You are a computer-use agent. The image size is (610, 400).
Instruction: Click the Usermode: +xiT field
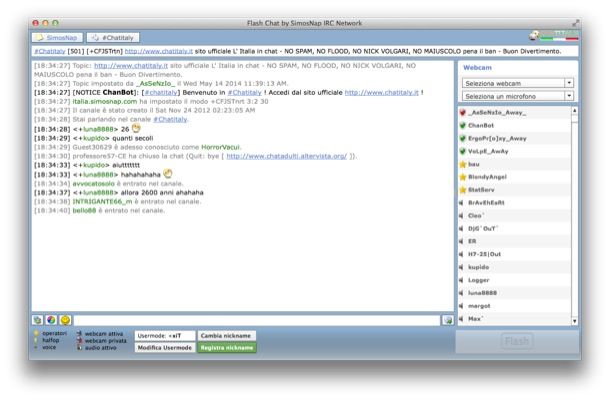[165, 335]
